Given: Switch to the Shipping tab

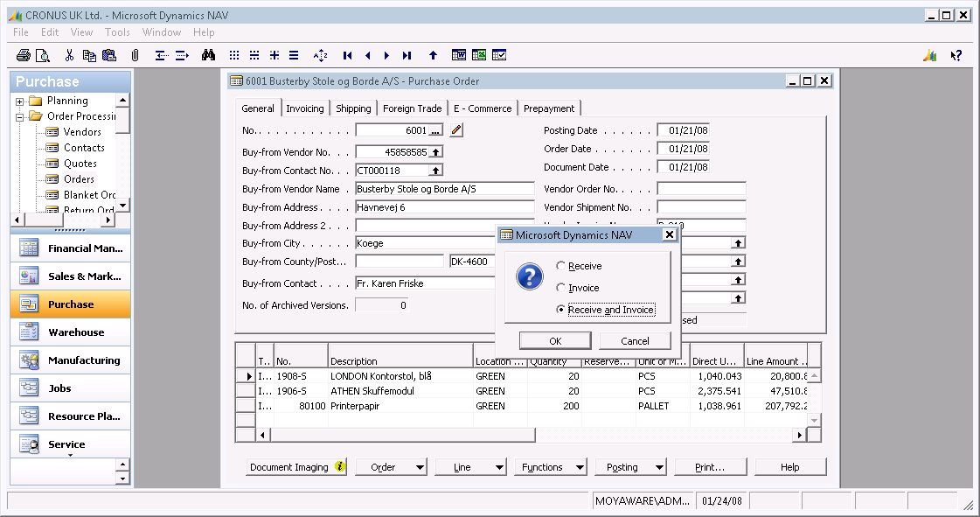Looking at the screenshot, I should [x=354, y=108].
